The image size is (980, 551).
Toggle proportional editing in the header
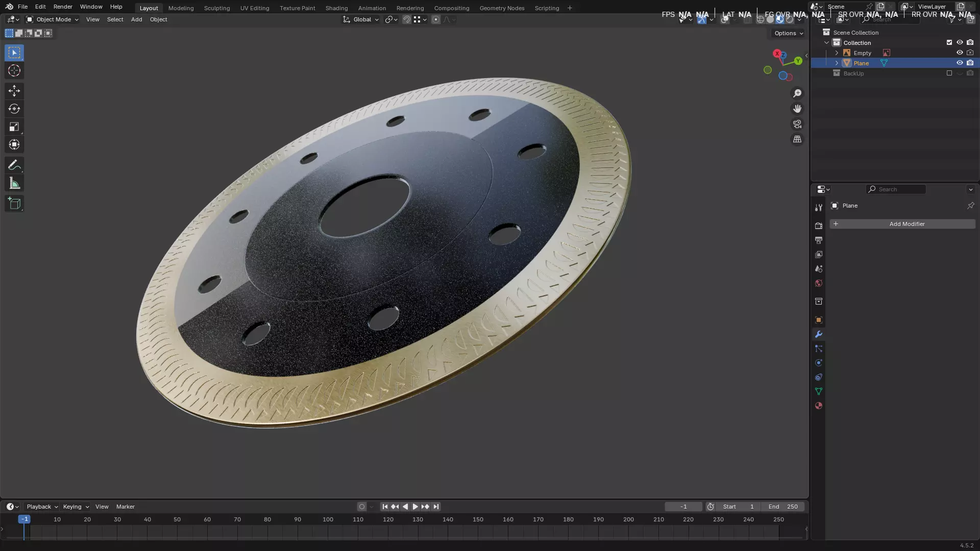(x=436, y=19)
